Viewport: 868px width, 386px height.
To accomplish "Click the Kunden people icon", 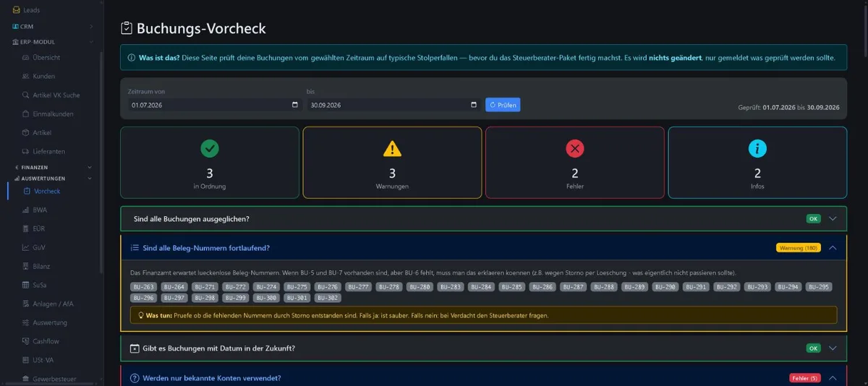I will tap(26, 77).
